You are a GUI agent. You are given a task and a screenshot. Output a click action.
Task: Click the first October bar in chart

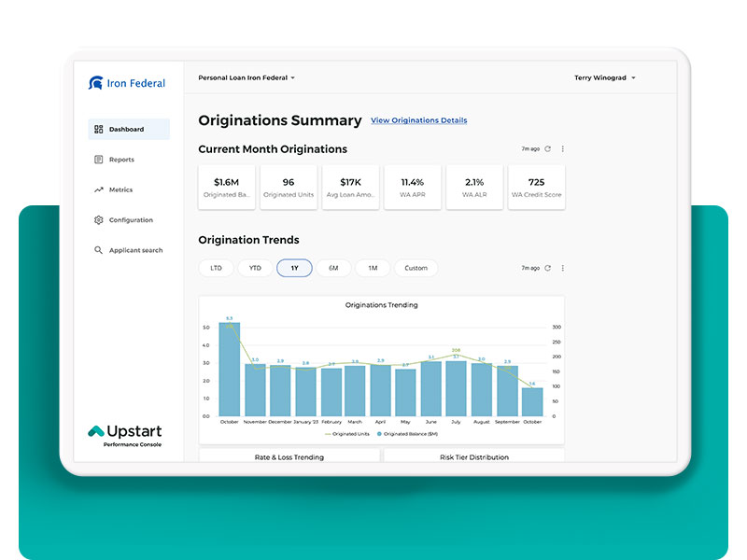tap(229, 369)
